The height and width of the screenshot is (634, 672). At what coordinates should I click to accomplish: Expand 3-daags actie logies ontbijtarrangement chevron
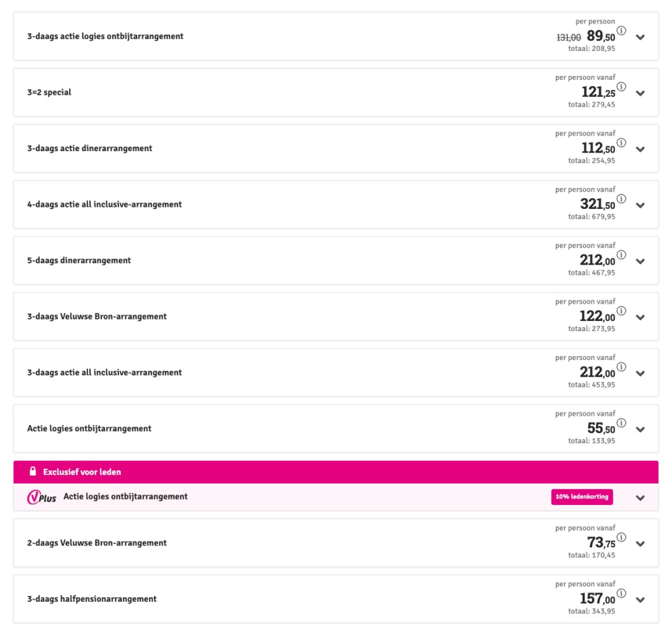click(x=640, y=37)
